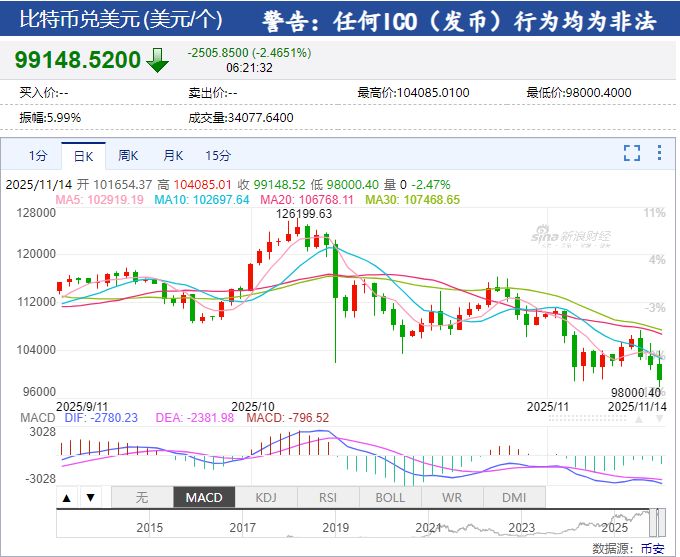Switch to the 1分 minute chart tab
The width and height of the screenshot is (680, 557).
pyautogui.click(x=37, y=155)
